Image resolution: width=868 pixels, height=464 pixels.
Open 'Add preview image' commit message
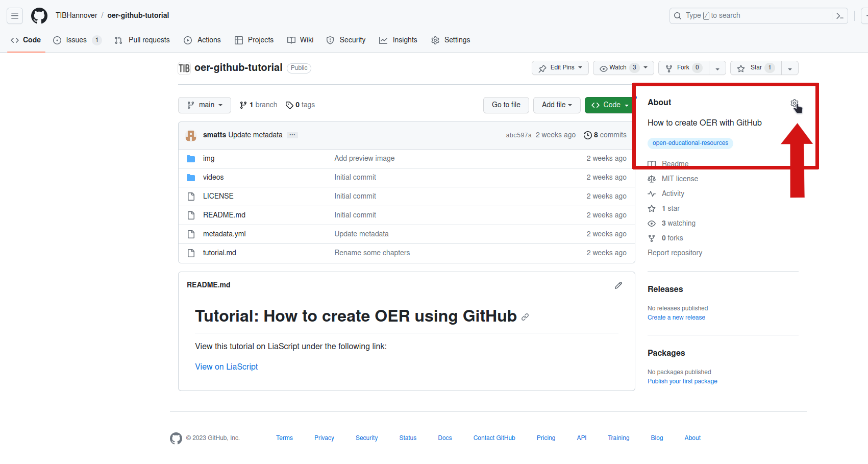[364, 159]
